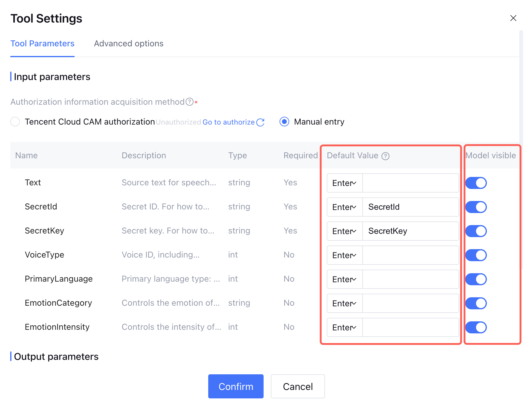Click the SecretKey default value input field

(410, 231)
